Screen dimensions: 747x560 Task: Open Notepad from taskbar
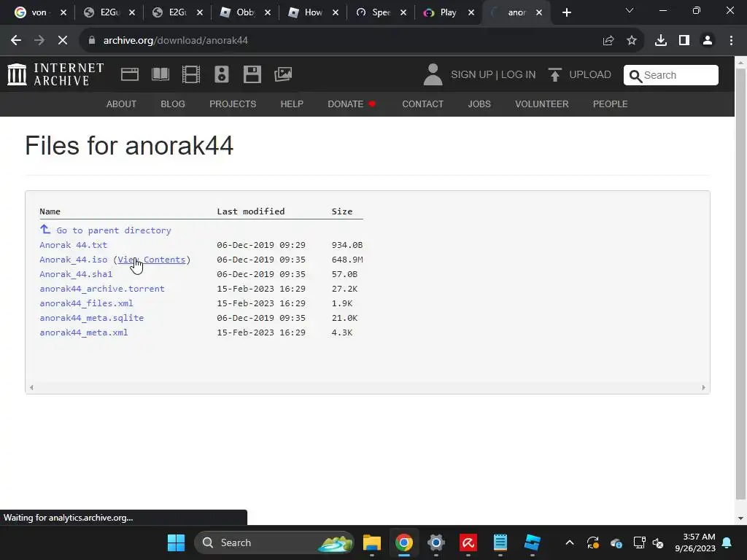(500, 542)
